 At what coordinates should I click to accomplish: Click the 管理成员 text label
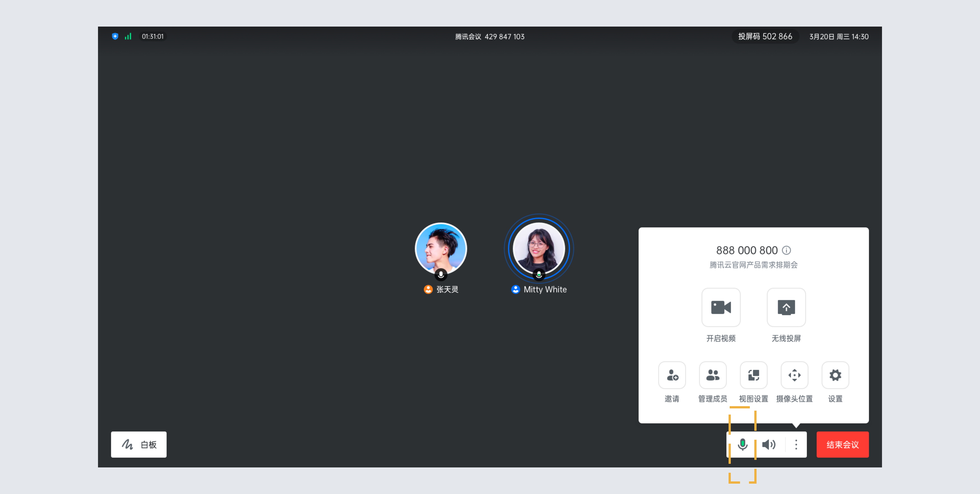[x=713, y=399]
